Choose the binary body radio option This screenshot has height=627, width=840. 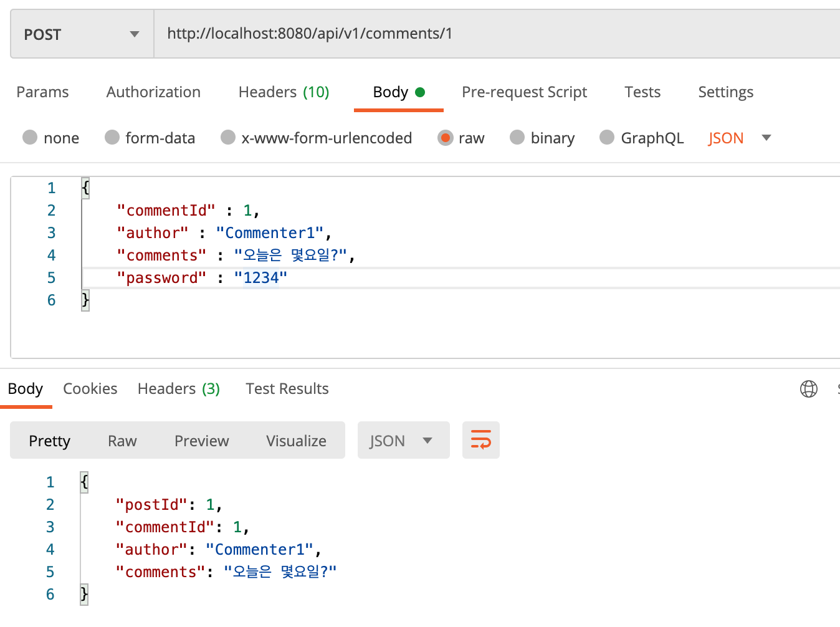517,137
